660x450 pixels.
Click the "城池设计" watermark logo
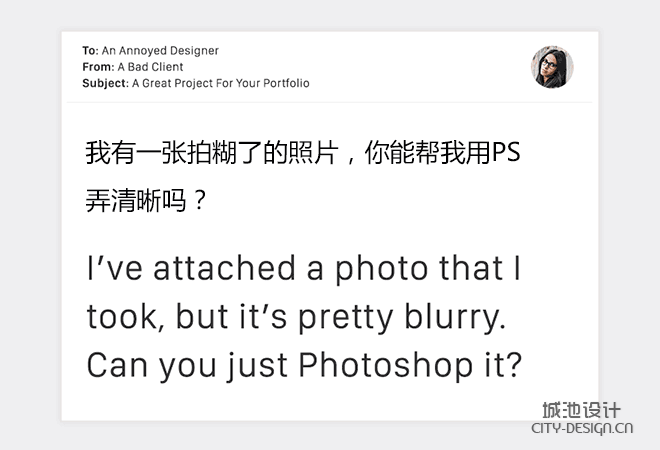[x=581, y=410]
